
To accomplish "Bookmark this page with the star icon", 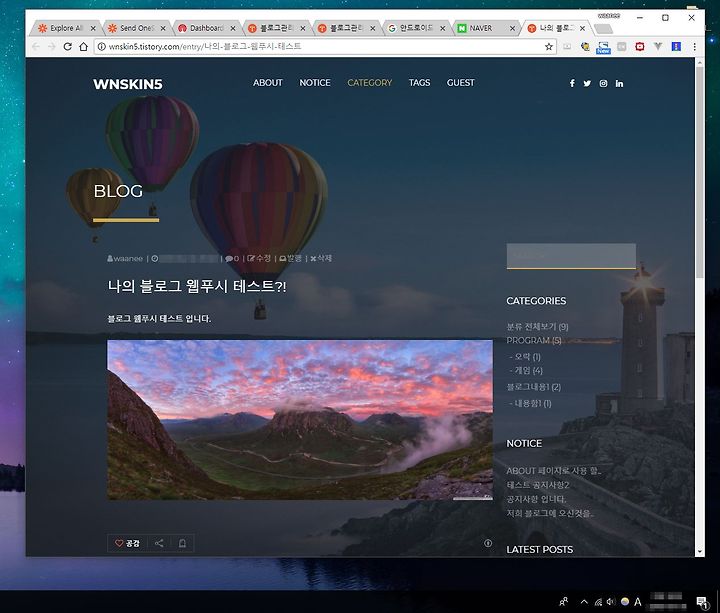I will pos(548,46).
